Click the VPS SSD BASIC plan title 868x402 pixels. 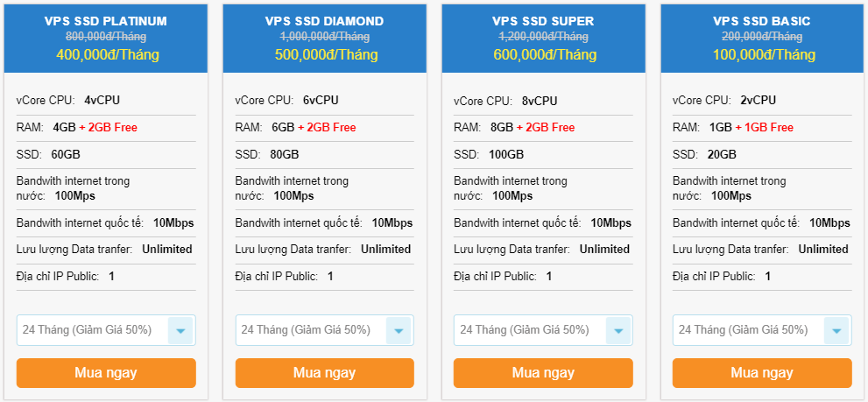(x=761, y=21)
